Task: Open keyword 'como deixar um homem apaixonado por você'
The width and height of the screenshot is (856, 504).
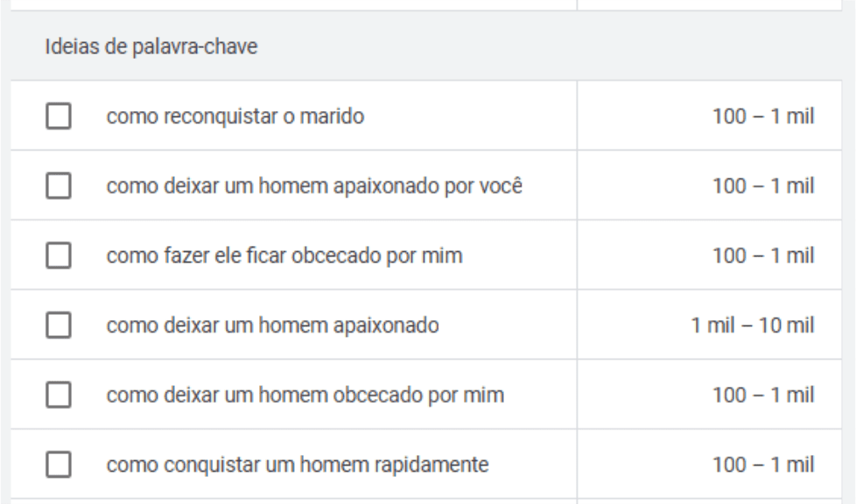Action: pyautogui.click(x=315, y=185)
